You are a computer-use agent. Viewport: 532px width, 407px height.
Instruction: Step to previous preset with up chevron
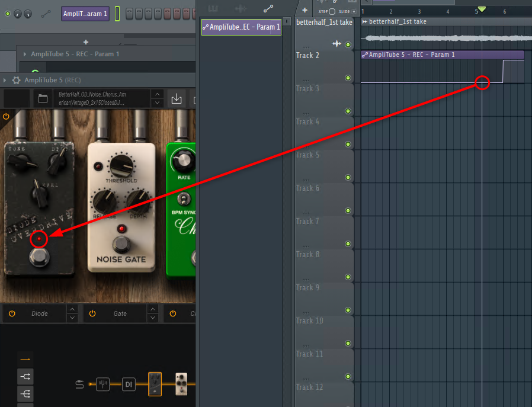[x=157, y=94]
